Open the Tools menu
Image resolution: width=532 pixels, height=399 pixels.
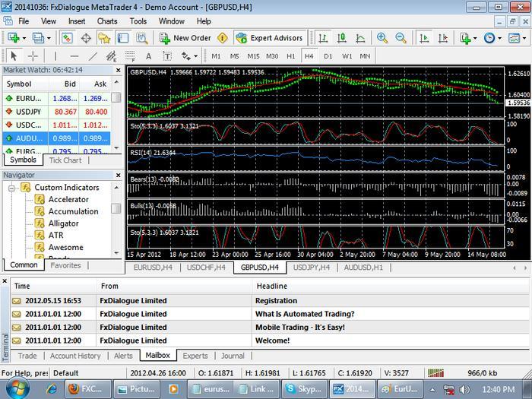point(138,21)
